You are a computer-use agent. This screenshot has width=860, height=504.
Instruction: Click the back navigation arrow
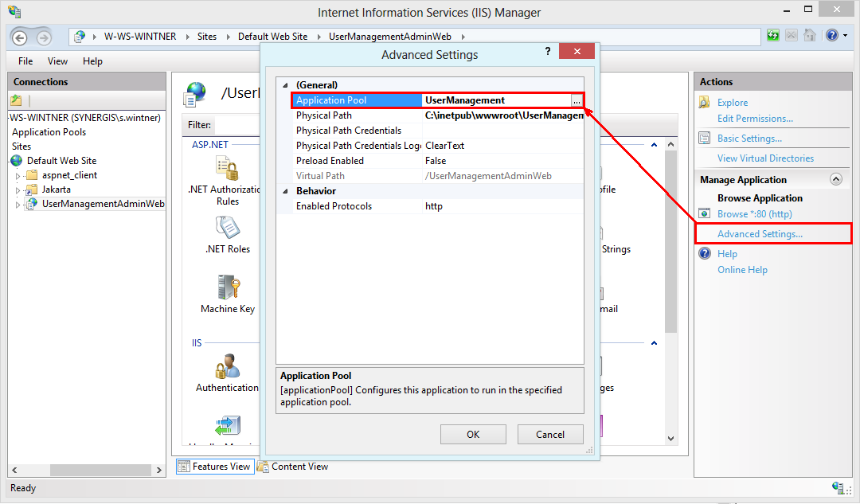[x=18, y=36]
